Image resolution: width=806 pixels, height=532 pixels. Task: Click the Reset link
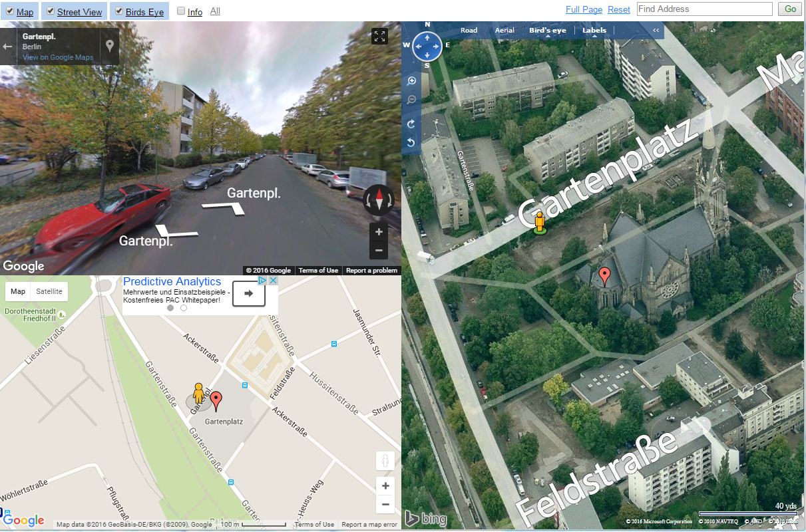[x=619, y=9]
